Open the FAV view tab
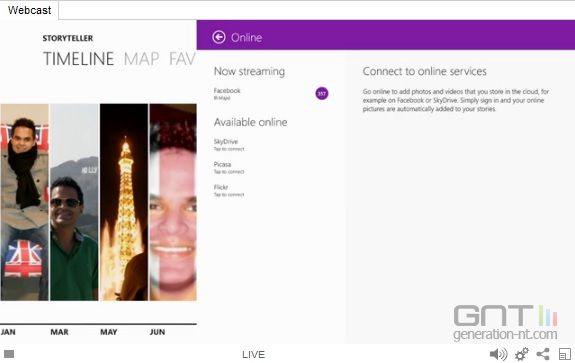575x363 pixels. (182, 59)
